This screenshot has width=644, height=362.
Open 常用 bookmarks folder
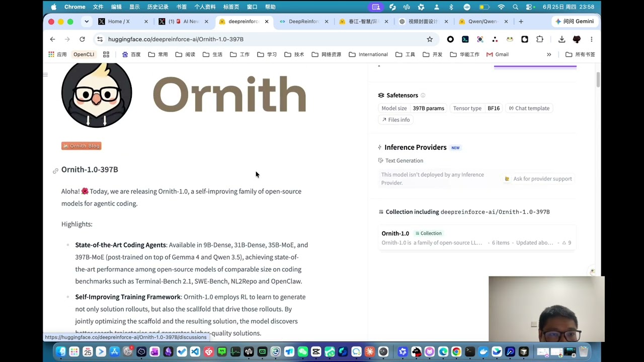(158, 54)
